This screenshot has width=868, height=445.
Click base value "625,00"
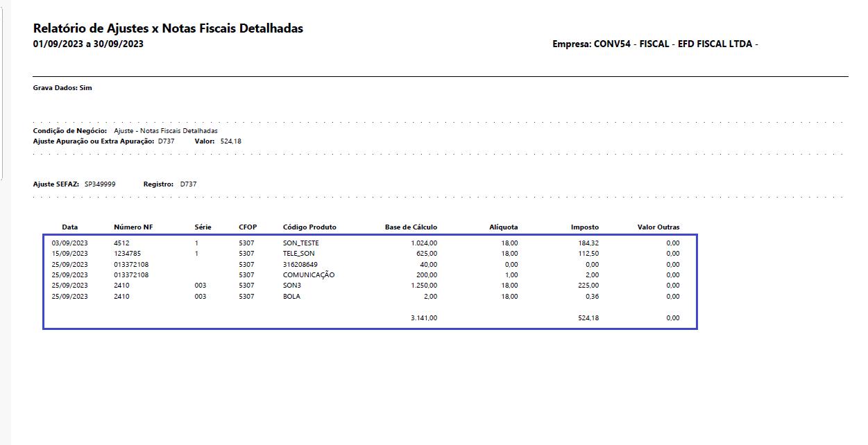426,254
